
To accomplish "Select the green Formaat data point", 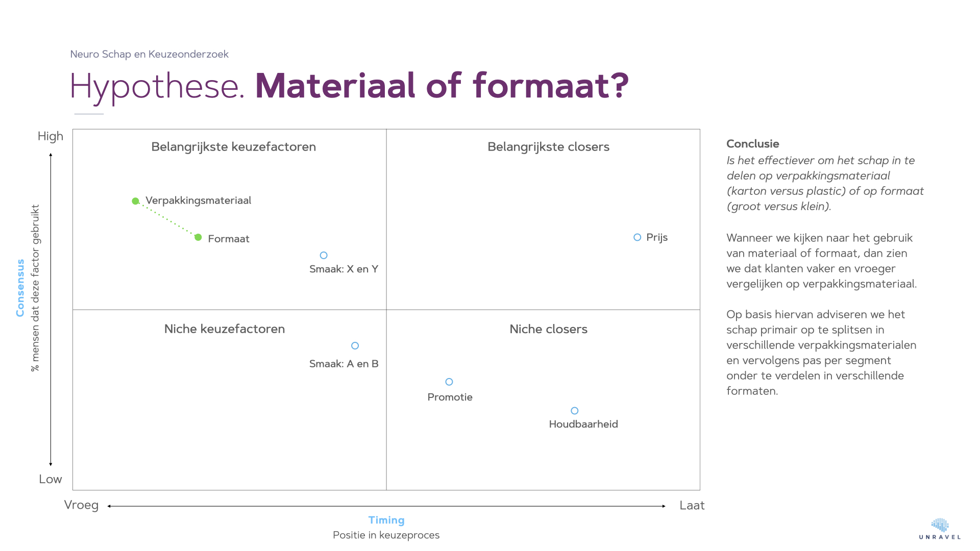I will coord(198,237).
